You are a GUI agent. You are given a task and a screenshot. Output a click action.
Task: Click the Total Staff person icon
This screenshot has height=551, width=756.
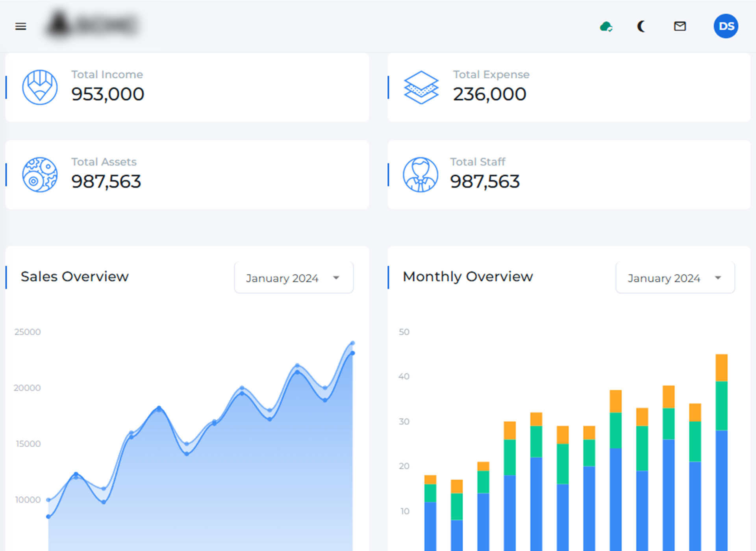click(420, 175)
